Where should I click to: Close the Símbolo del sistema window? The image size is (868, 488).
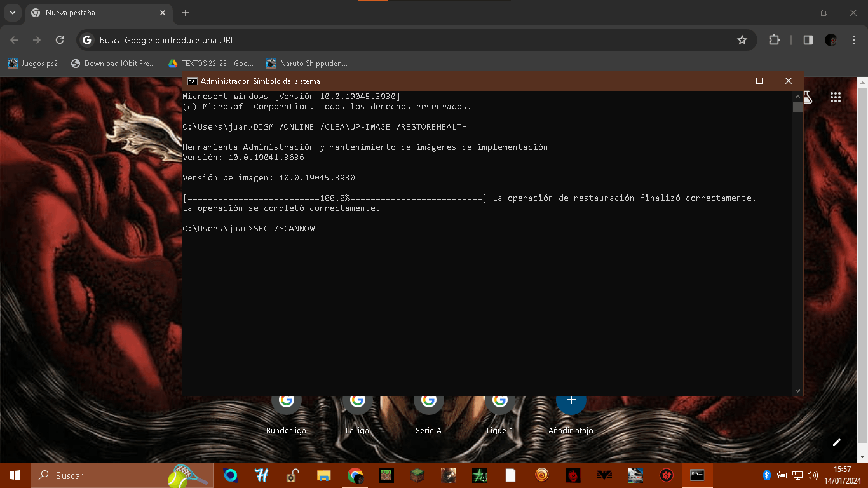tap(789, 81)
